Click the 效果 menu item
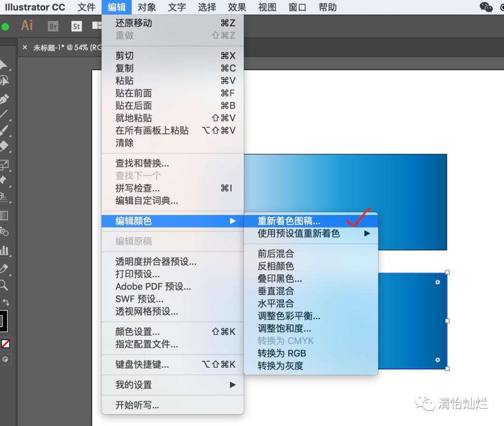The height and width of the screenshot is (426, 504). pos(237,7)
